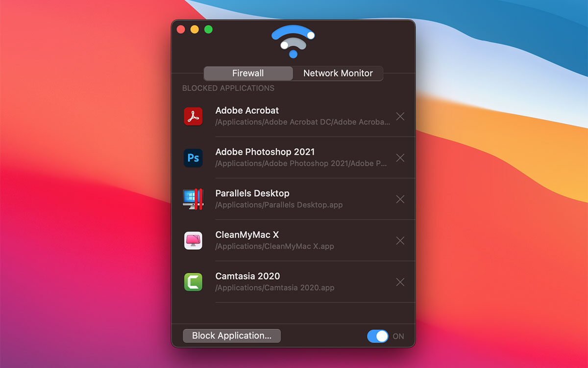This screenshot has height=368, width=588.
Task: Click the /Applications/CleanMyMac X.app path
Action: 275,246
